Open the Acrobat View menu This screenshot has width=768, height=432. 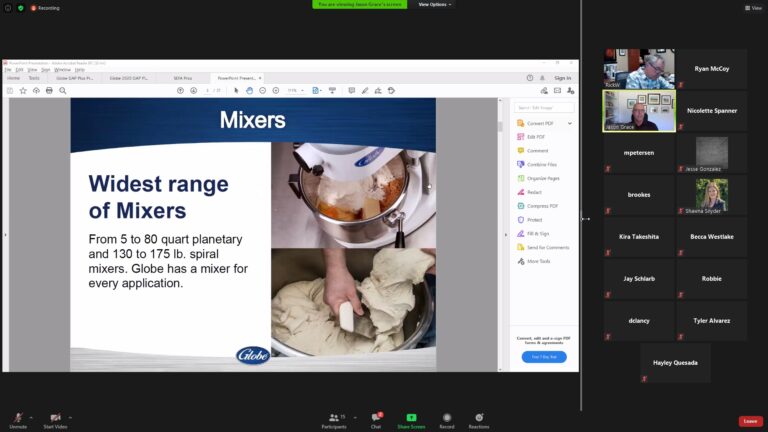tap(32, 70)
